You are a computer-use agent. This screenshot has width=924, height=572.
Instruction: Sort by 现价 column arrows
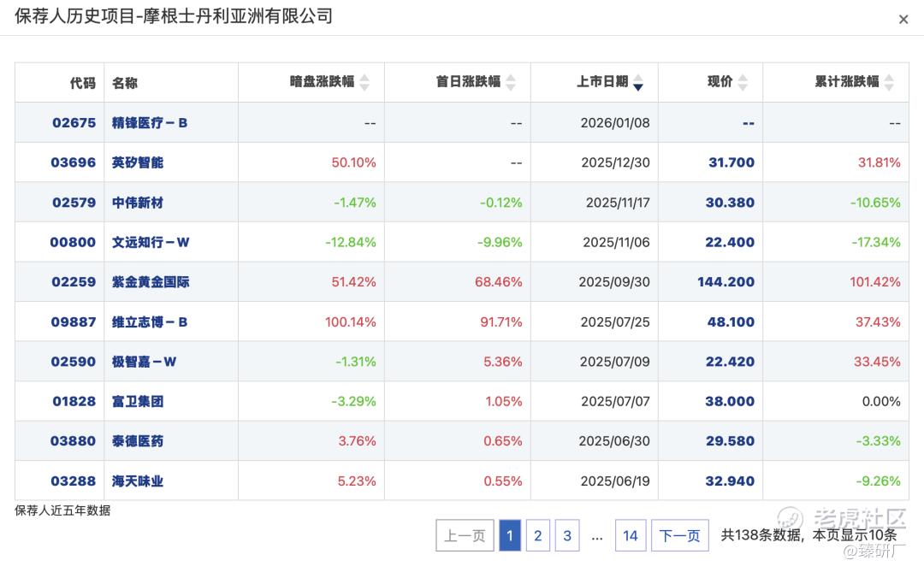[743, 82]
